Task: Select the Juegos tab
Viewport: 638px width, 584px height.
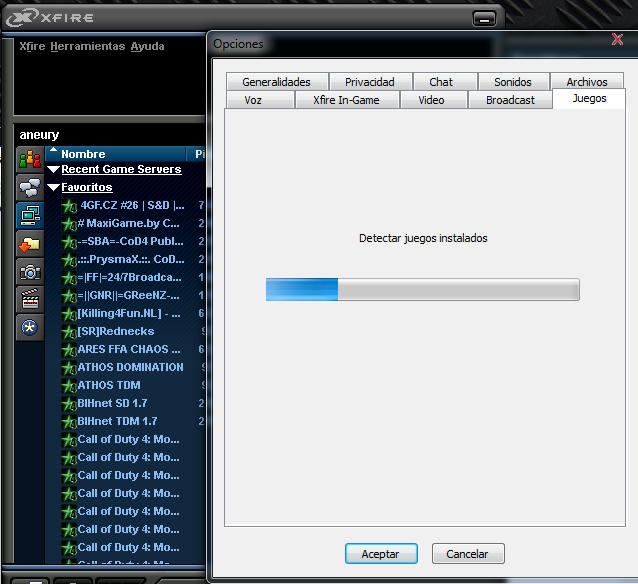Action: click(x=589, y=98)
